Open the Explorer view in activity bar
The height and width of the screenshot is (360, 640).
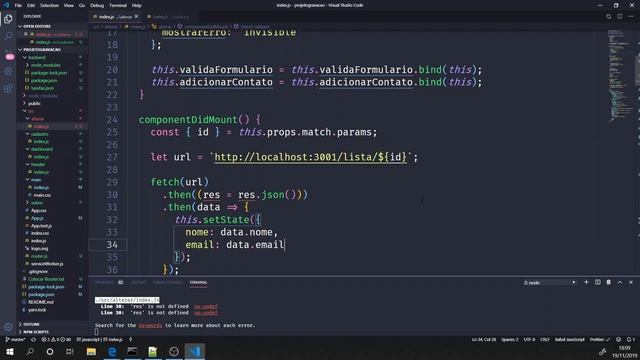click(x=8, y=19)
